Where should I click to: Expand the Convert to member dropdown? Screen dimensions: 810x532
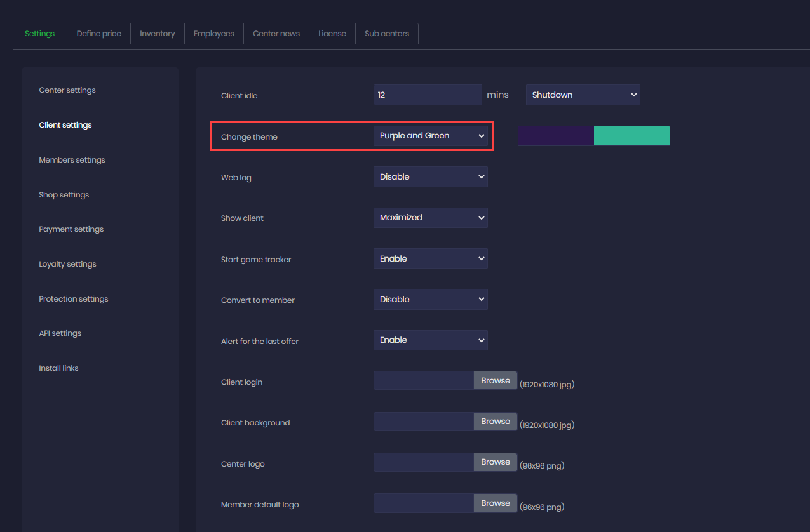click(x=430, y=299)
